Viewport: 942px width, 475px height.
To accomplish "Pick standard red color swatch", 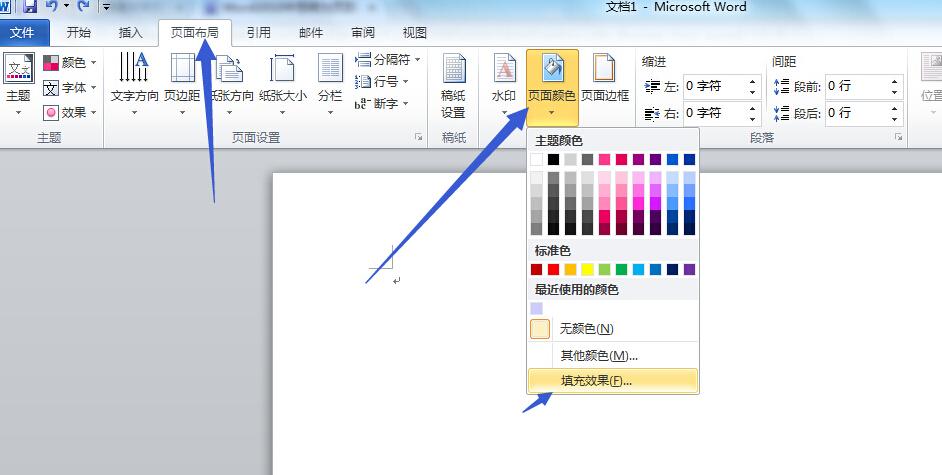I will pos(553,270).
